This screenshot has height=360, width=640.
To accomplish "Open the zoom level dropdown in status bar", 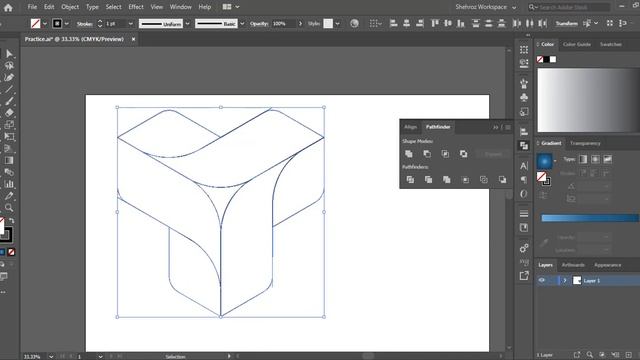I will [x=51, y=356].
